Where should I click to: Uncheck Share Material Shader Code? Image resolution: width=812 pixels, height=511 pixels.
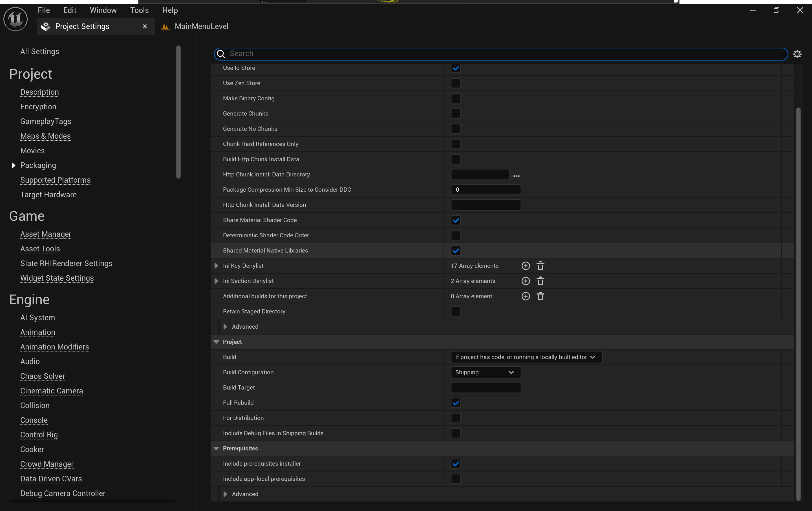(x=456, y=220)
